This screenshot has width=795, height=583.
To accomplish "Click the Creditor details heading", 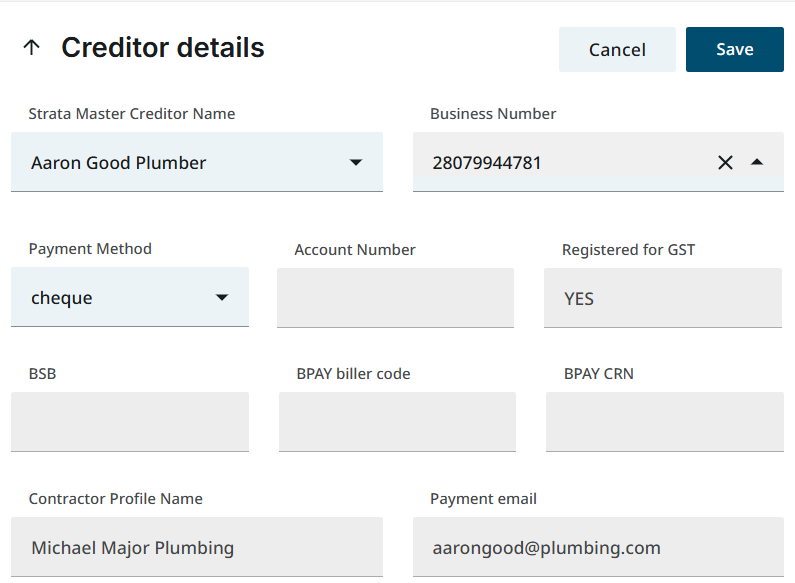I will click(x=163, y=48).
